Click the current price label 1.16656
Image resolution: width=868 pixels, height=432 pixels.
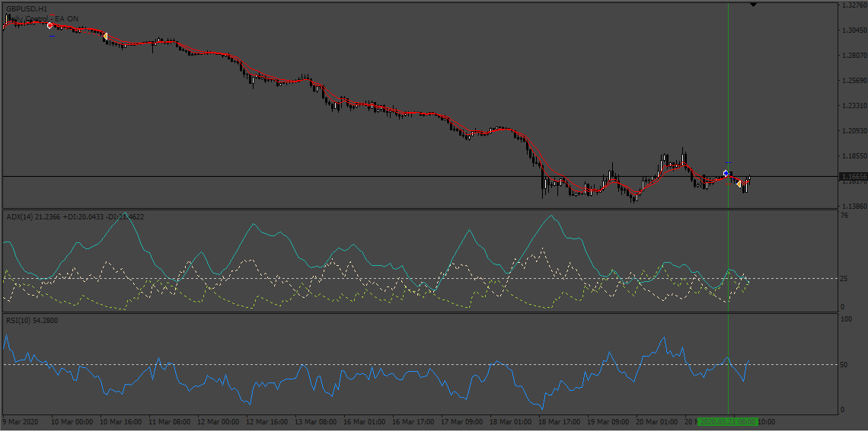tap(853, 176)
